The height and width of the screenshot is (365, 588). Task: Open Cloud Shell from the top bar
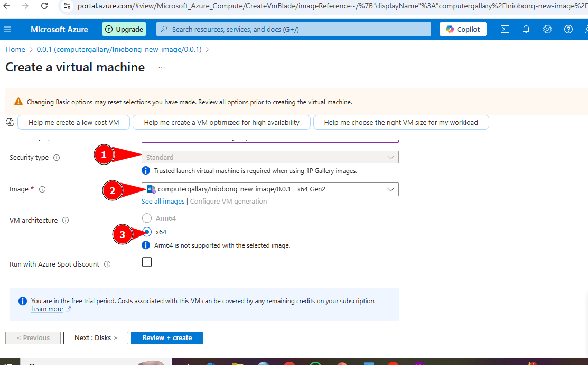(x=505, y=29)
